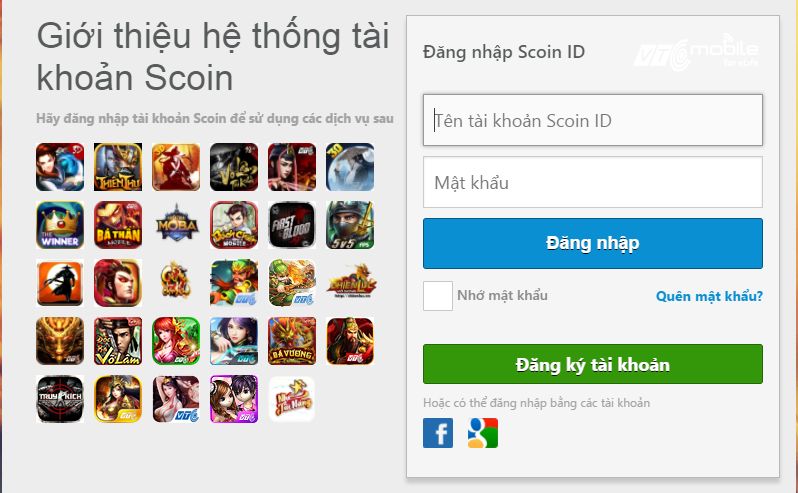This screenshot has width=798, height=493.
Task: Open the Bá Thần Mobile game icon
Action: 118,225
